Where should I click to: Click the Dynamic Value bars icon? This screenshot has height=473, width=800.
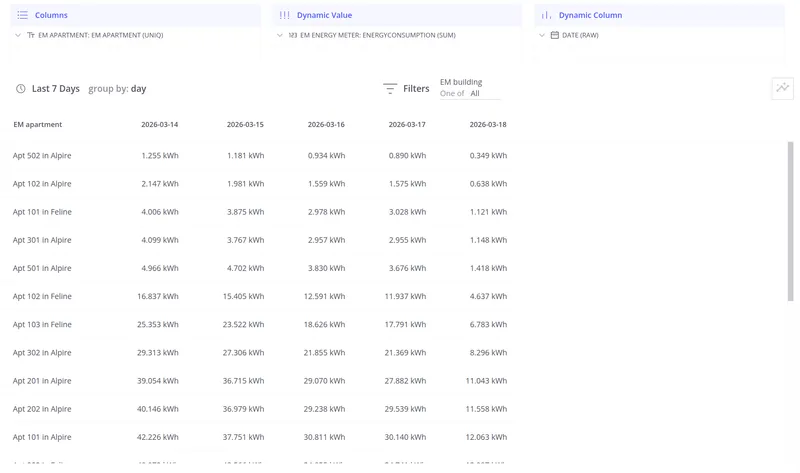[284, 15]
